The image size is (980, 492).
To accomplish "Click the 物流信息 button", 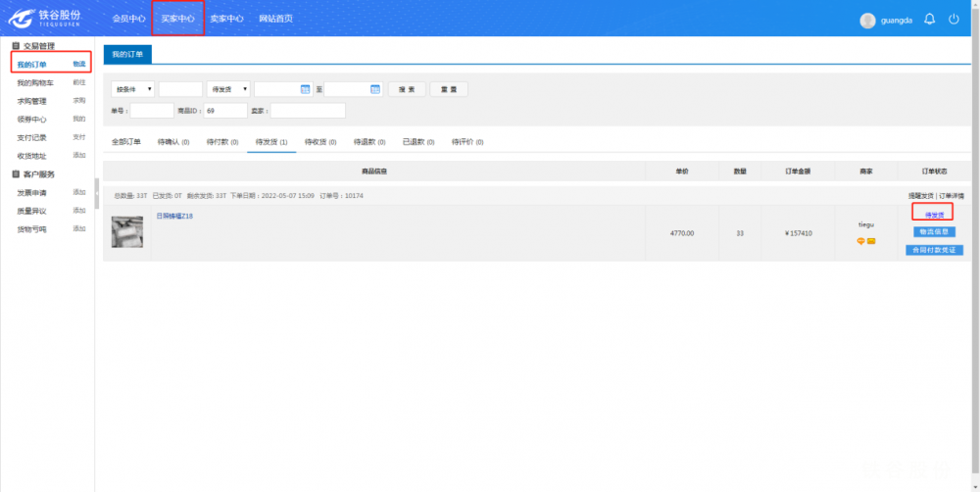I will (x=934, y=232).
